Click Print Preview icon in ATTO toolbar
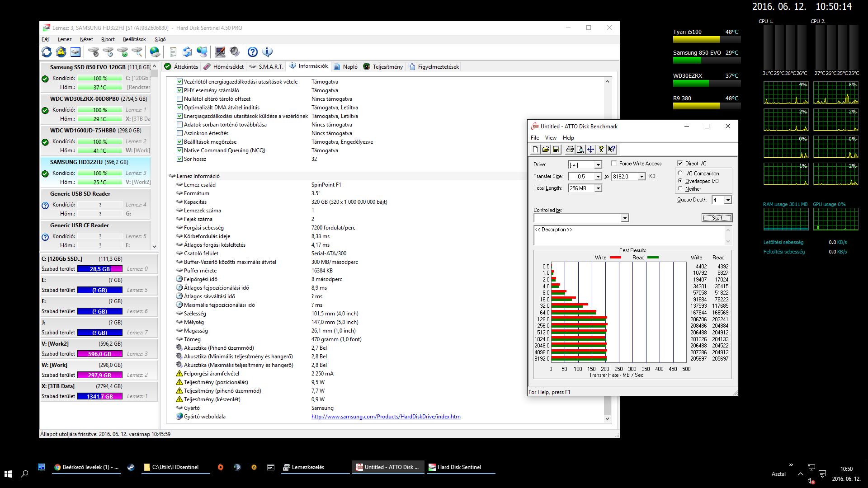 [580, 150]
